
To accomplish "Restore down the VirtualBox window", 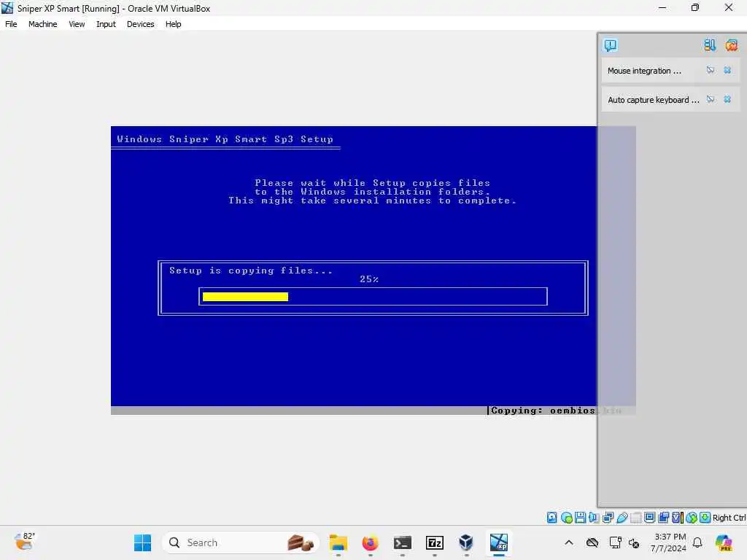I will [x=695, y=7].
